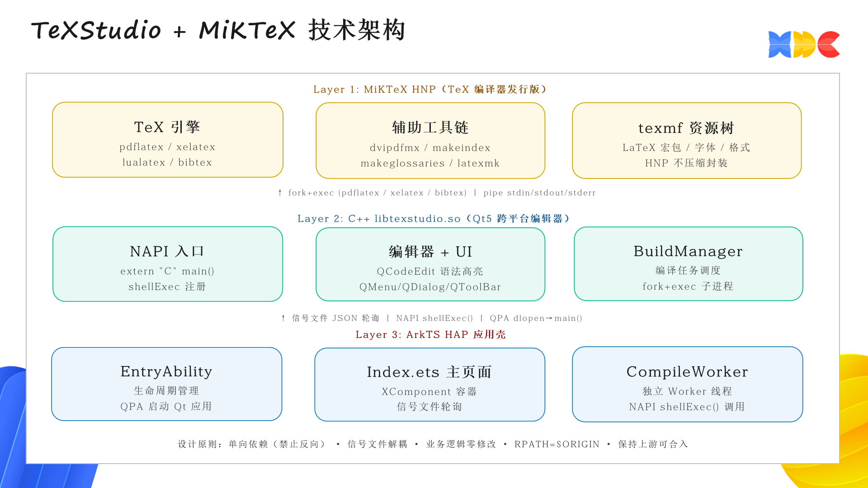The image size is (868, 488).
Task: Click '编译任务调度' text
Action: [x=688, y=270]
